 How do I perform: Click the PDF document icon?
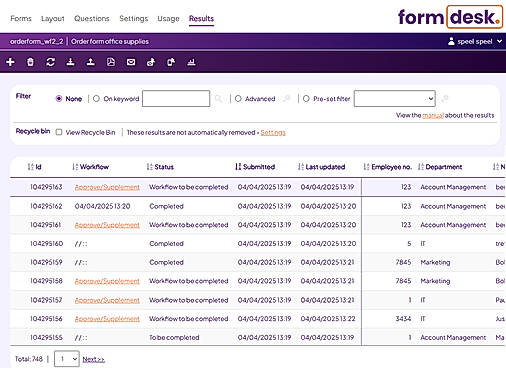click(x=111, y=62)
